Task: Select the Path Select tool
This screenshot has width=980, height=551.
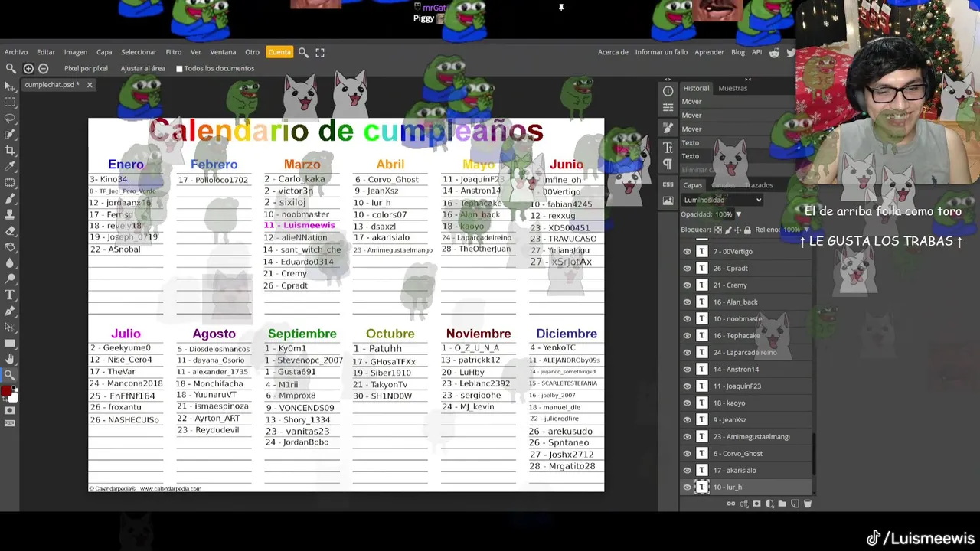Action: [10, 328]
